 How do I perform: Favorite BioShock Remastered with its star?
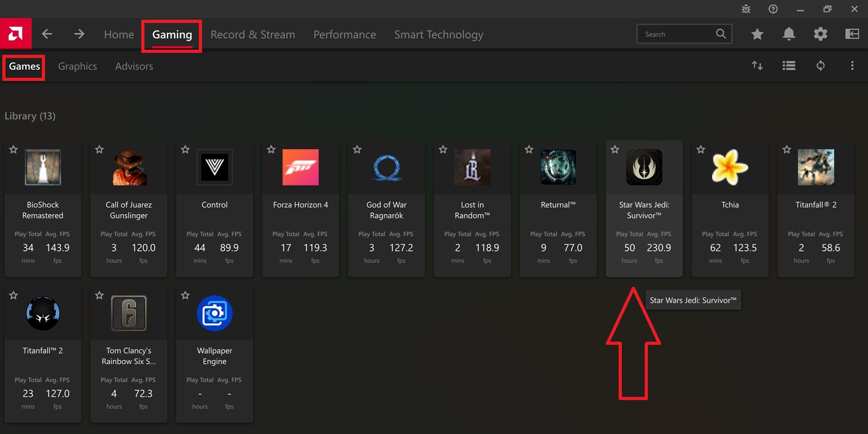coord(13,150)
